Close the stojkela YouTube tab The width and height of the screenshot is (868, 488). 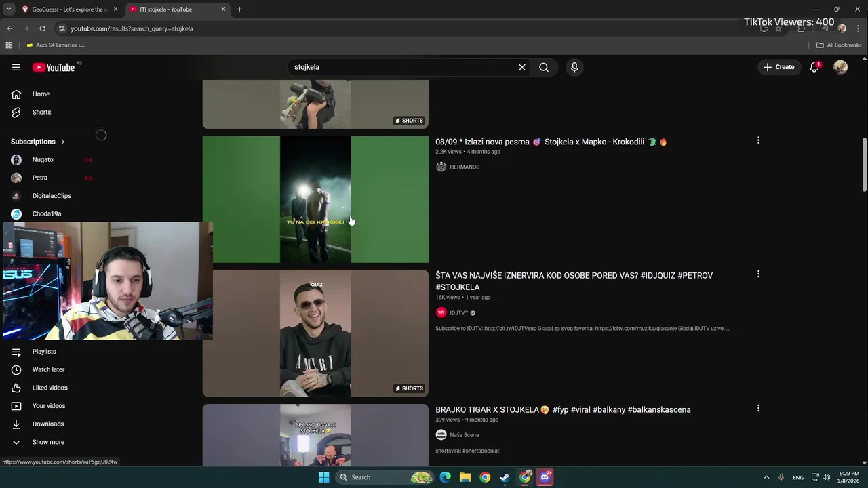pos(223,9)
